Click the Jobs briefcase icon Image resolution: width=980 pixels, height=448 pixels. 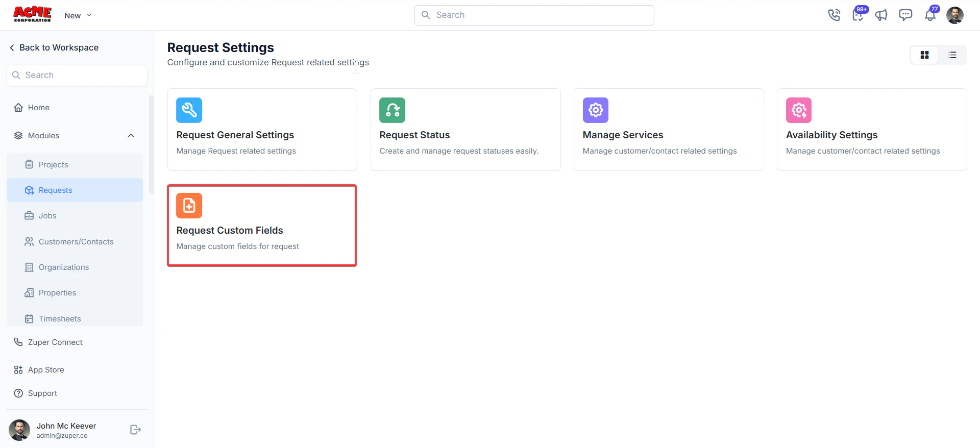[29, 216]
